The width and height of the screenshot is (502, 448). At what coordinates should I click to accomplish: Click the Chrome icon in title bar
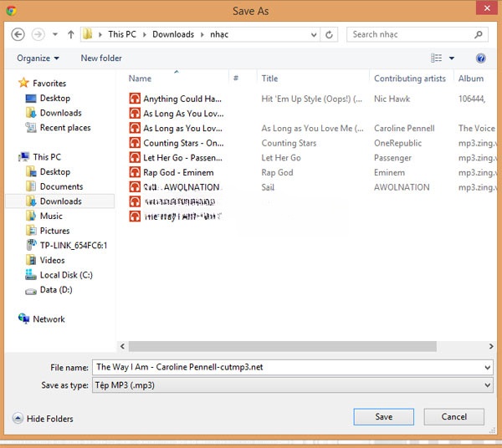click(x=11, y=11)
